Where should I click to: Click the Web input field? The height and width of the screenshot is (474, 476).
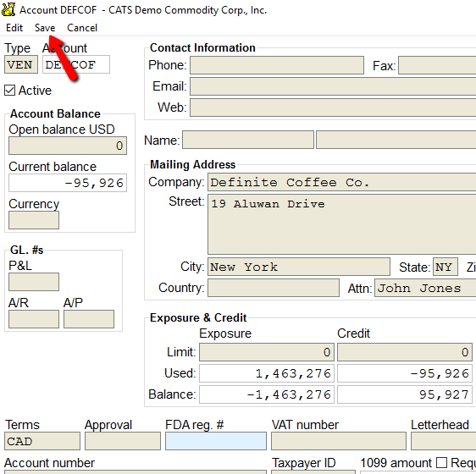[x=333, y=107]
